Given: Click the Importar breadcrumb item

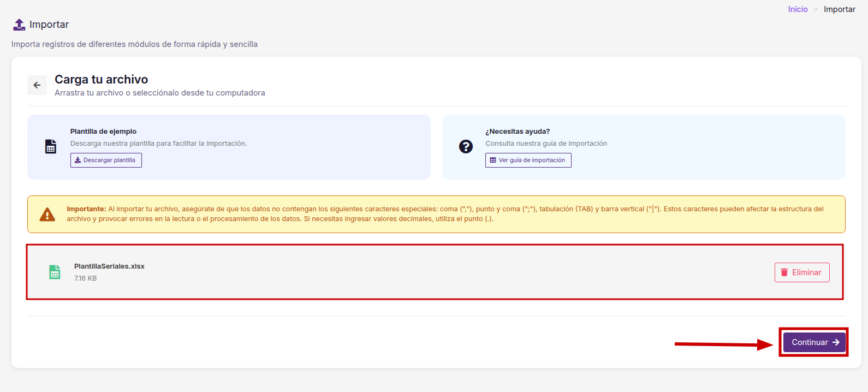Looking at the screenshot, I should [x=840, y=9].
